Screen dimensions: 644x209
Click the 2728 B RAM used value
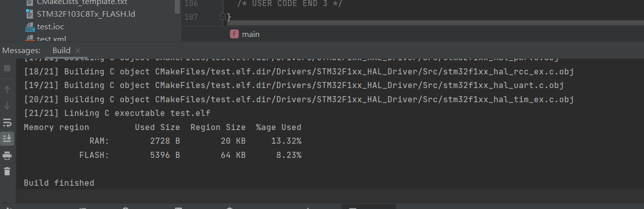pos(165,141)
